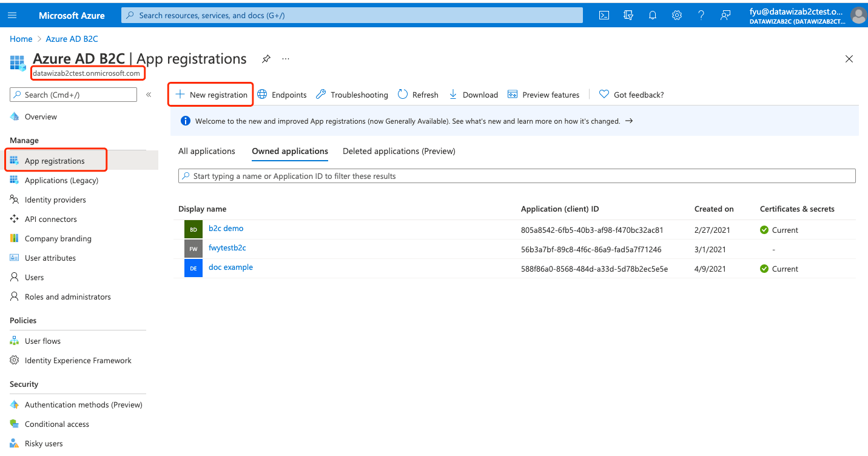
Task: Open the Cloud Shell icon
Action: (x=604, y=15)
